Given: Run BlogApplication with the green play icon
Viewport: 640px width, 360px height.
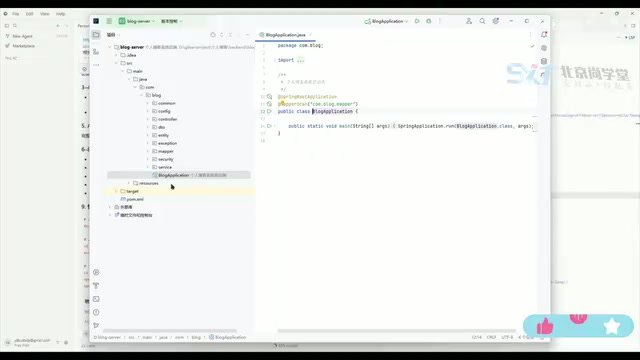Looking at the screenshot, I should pyautogui.click(x=417, y=21).
